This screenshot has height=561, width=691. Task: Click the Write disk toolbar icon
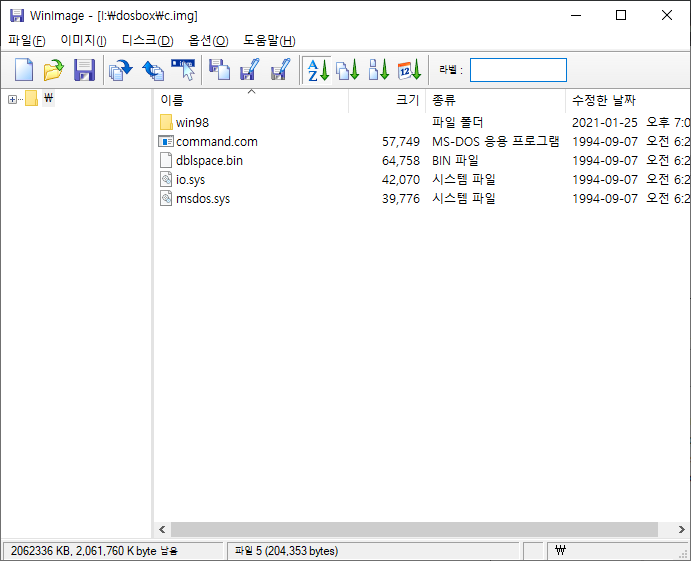[x=153, y=70]
